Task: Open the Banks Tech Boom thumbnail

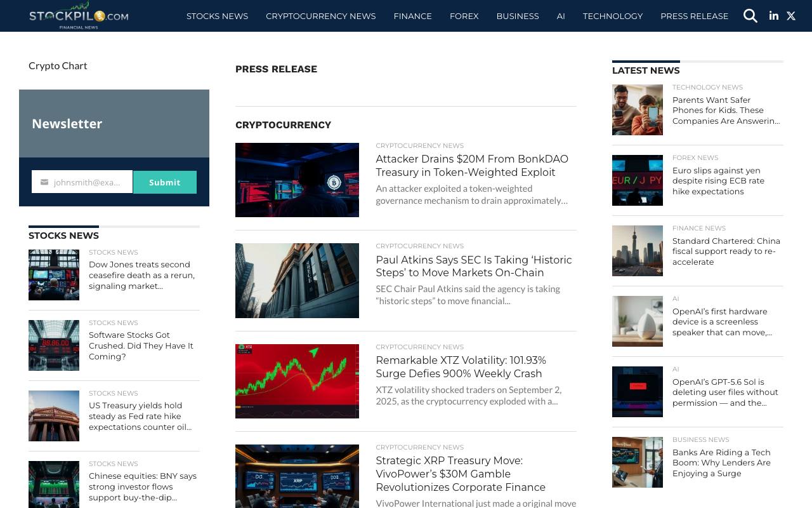Action: coord(638,462)
